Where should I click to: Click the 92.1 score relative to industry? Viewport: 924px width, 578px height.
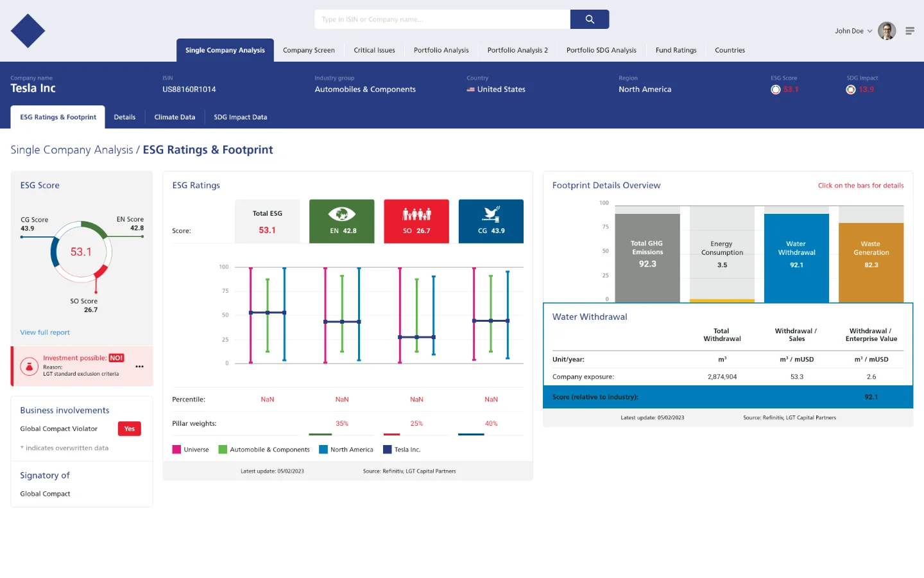[x=871, y=397]
